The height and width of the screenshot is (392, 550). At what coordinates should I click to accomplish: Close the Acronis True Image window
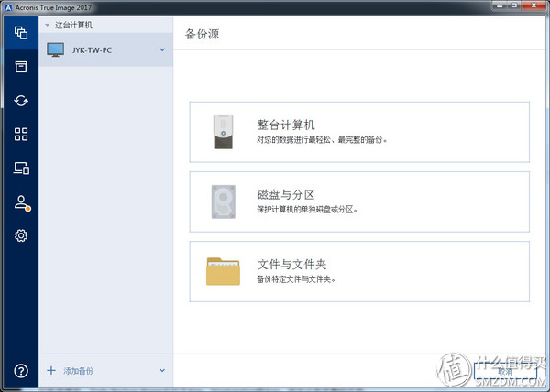[533, 5]
